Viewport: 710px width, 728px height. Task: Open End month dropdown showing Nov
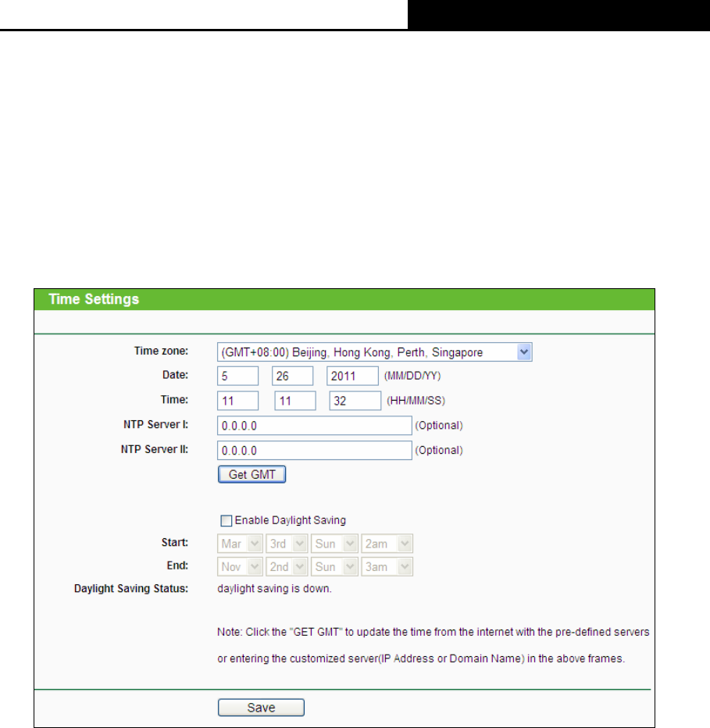[240, 566]
